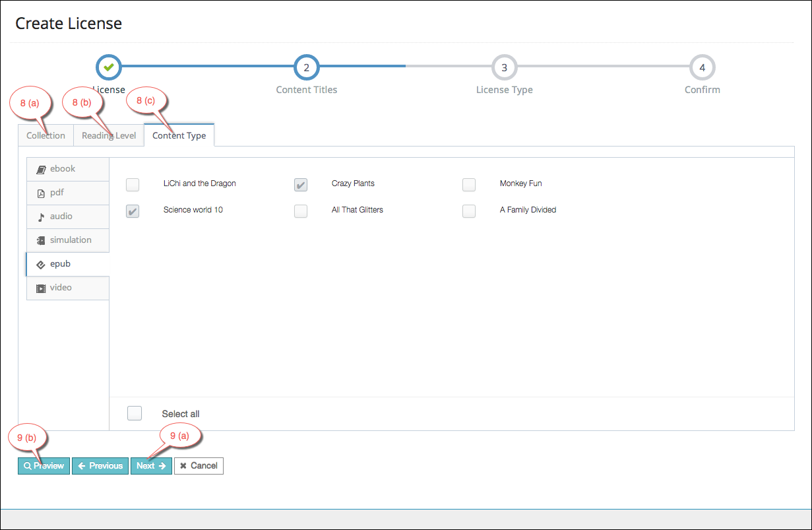Click the green checkmark License step circle

pyautogui.click(x=109, y=67)
